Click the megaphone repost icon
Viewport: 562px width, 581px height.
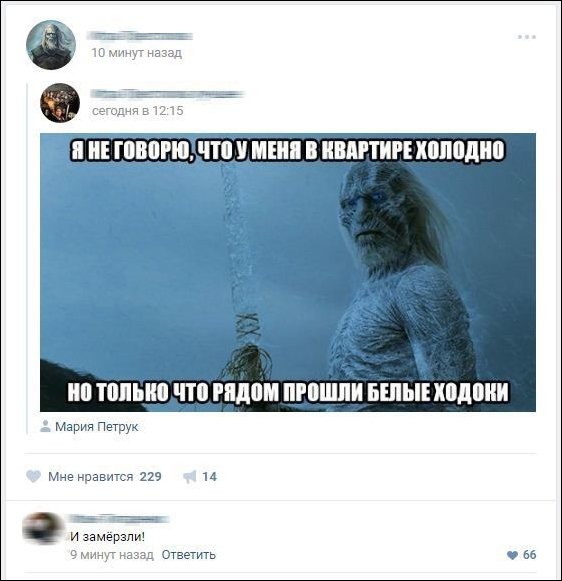point(190,477)
